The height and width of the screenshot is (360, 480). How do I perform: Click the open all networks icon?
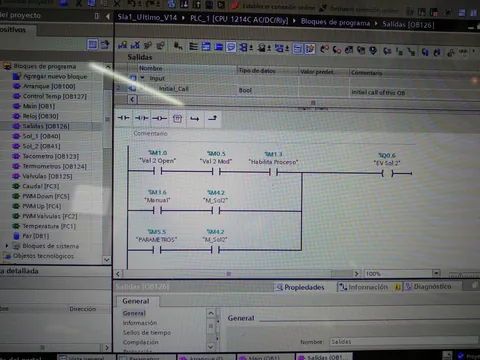pos(206,46)
